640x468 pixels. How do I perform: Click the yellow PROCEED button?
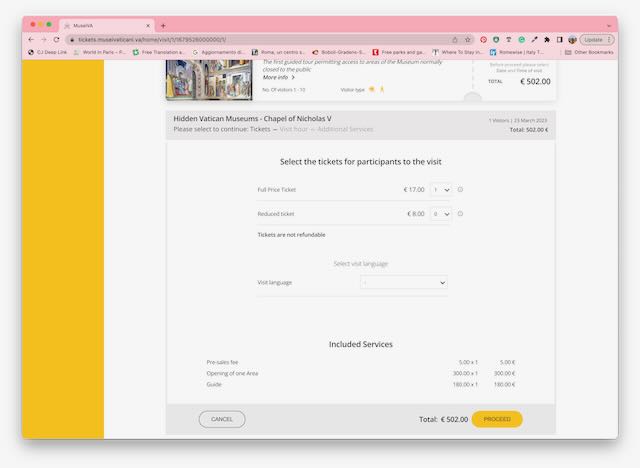click(x=497, y=419)
